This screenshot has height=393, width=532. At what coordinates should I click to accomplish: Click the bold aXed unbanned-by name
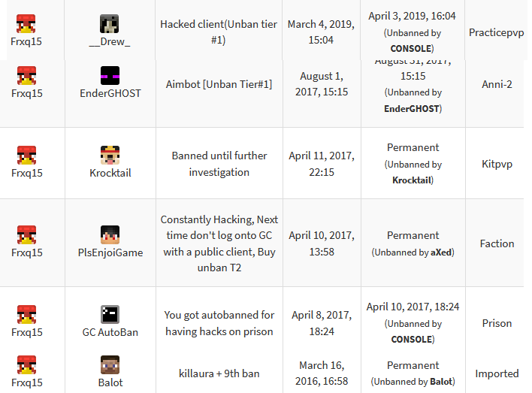point(441,252)
